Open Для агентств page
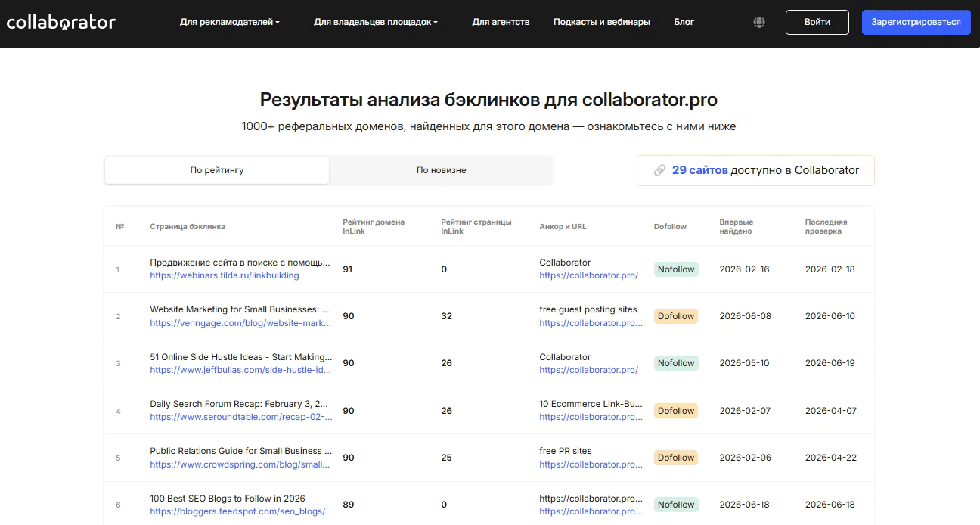 tap(501, 22)
